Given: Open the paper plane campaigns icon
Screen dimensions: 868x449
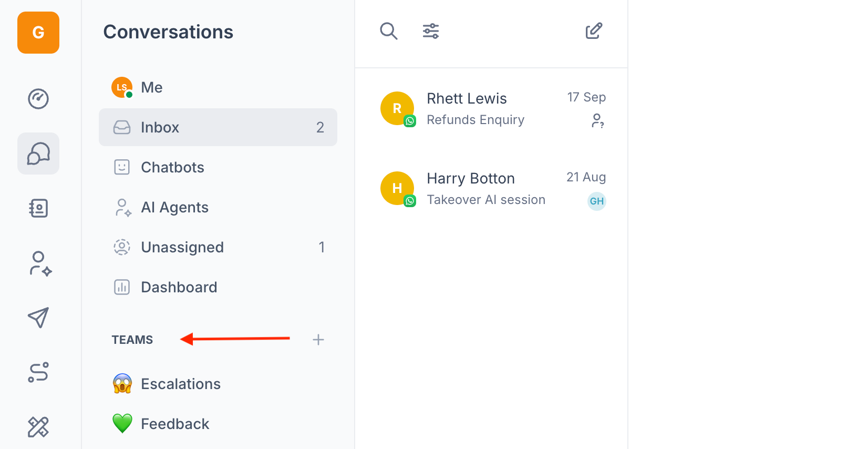Looking at the screenshot, I should pos(38,318).
